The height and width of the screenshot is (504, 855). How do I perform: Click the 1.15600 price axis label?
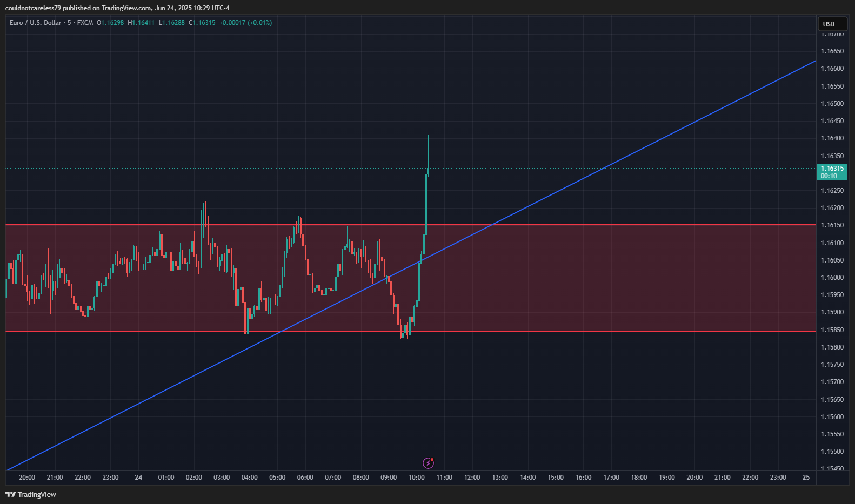click(x=832, y=417)
